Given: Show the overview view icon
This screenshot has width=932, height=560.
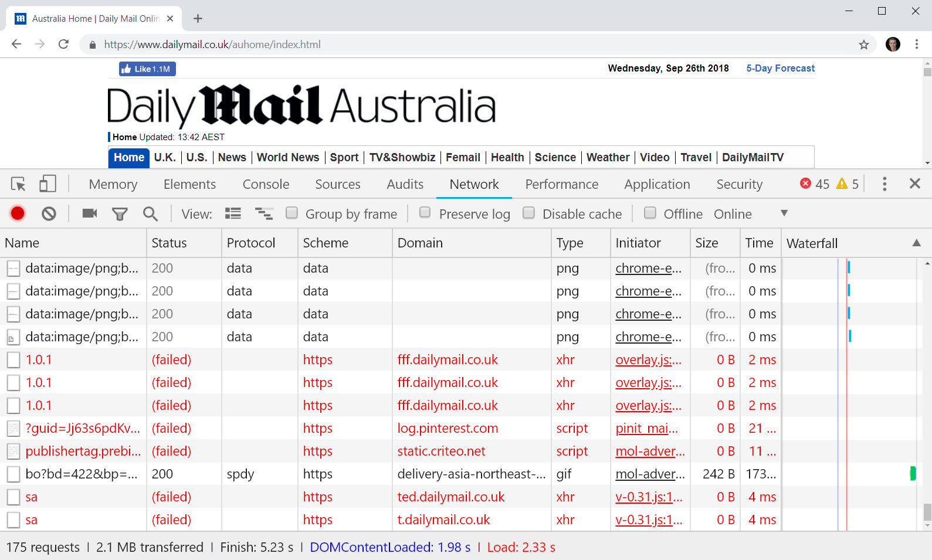Looking at the screenshot, I should pyautogui.click(x=264, y=213).
